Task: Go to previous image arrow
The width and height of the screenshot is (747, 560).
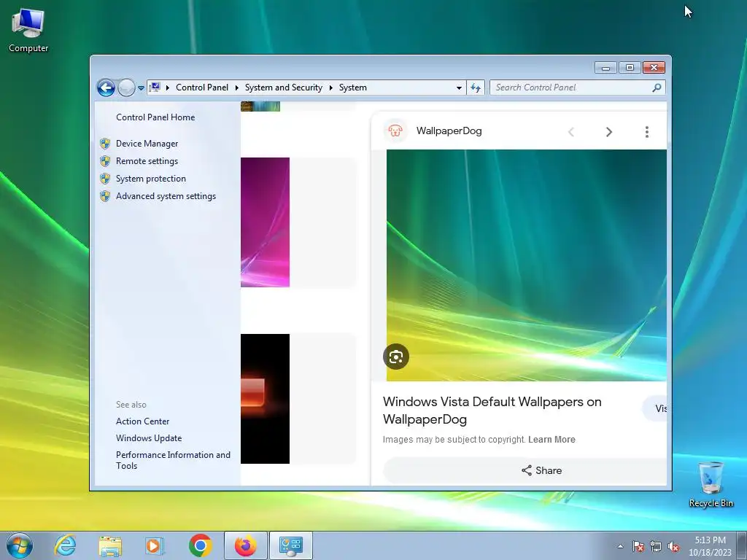Action: 571,132
